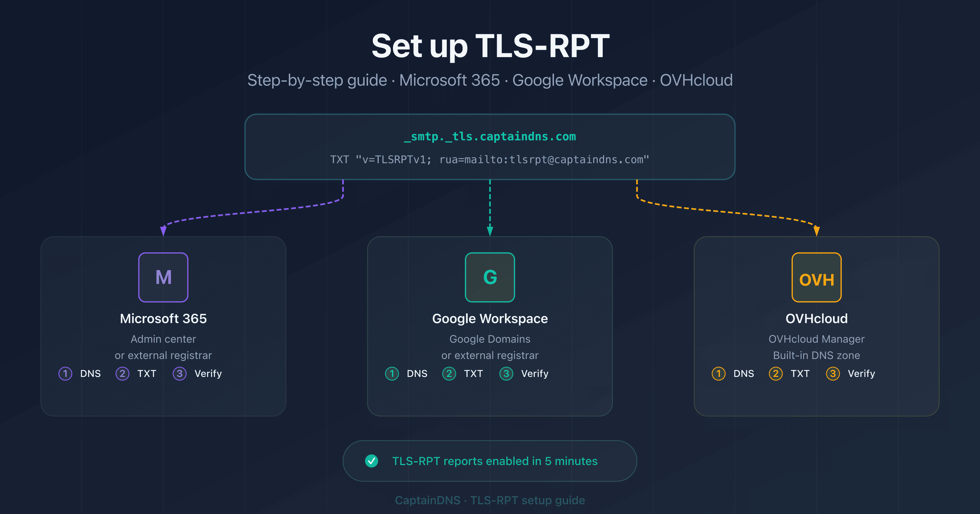This screenshot has width=980, height=514.
Task: Click the 'Microsoft 365' card heading
Action: (163, 318)
